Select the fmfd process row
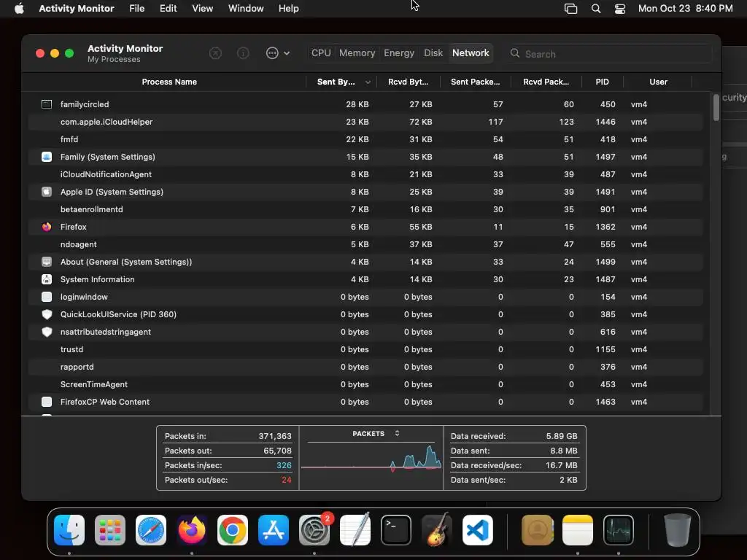This screenshot has width=747, height=560. point(365,139)
